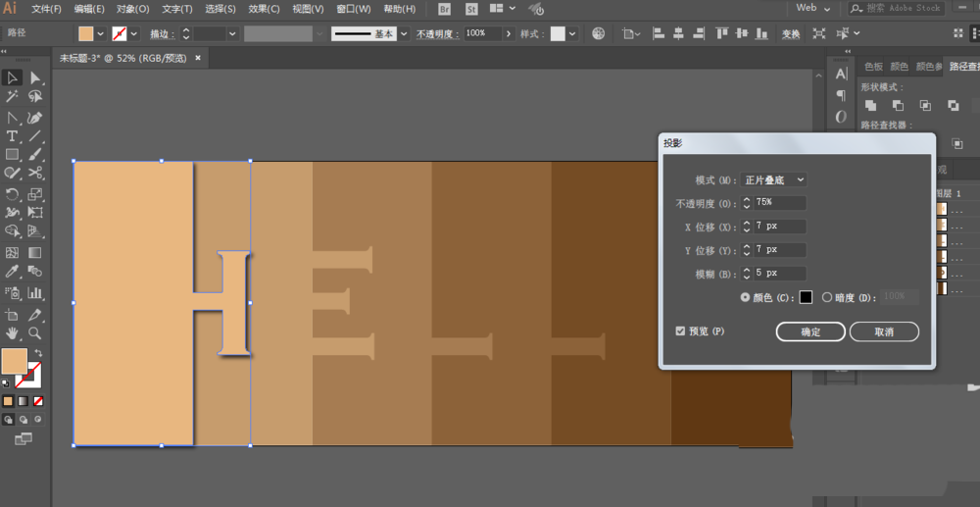Click the 确定 (OK) button

point(809,332)
